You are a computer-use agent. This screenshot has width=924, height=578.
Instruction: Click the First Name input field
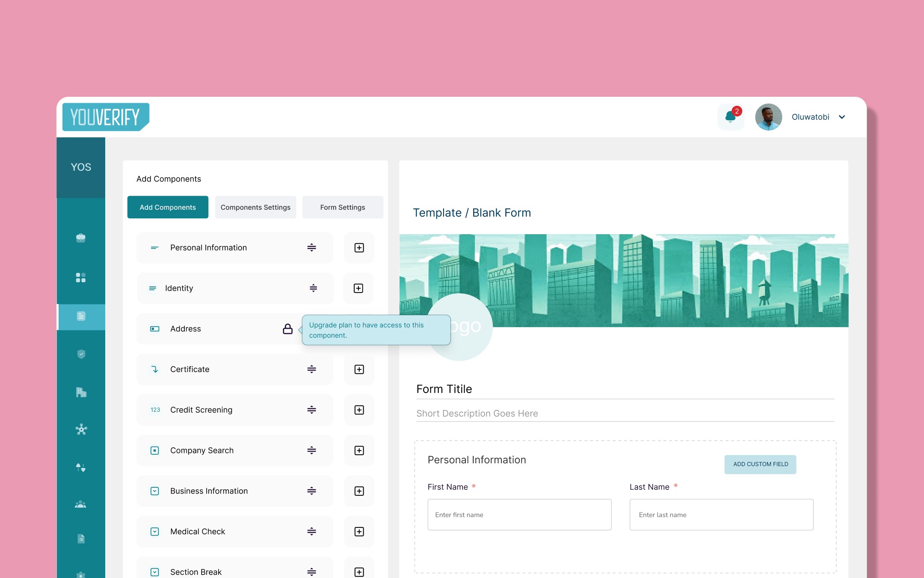[519, 513]
